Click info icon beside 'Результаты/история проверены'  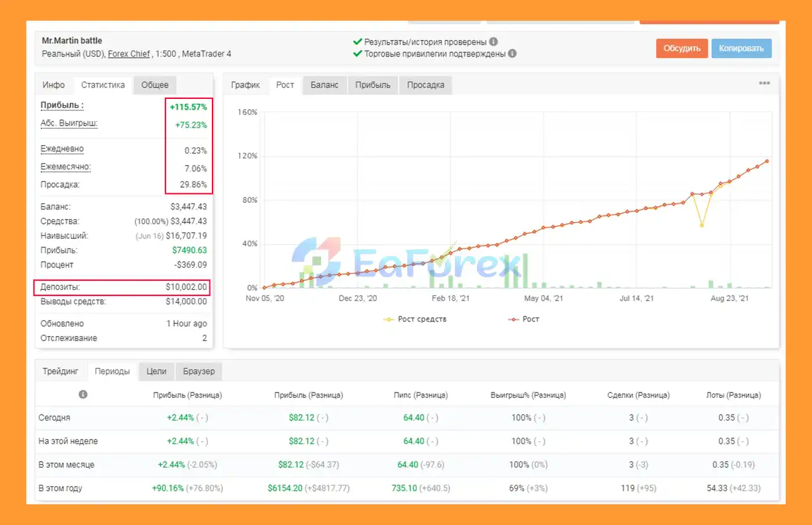494,42
